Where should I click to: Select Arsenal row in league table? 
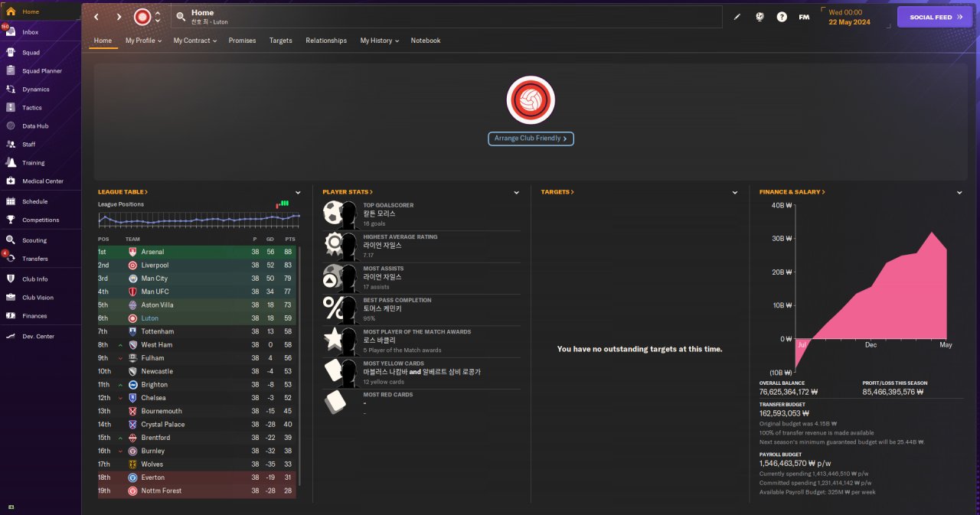(x=198, y=252)
